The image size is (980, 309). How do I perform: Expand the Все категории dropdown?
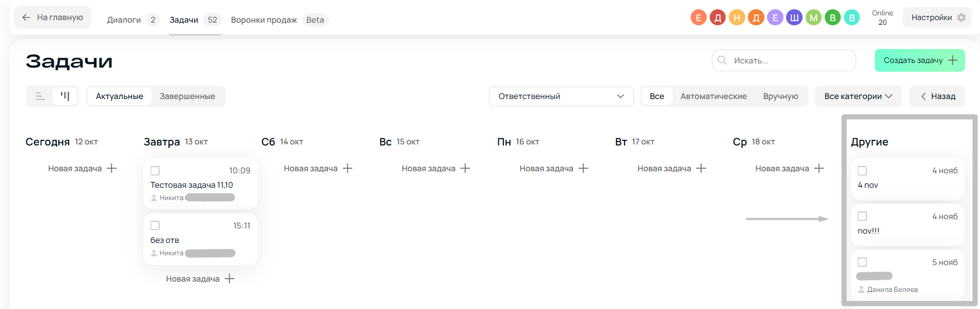tap(858, 96)
